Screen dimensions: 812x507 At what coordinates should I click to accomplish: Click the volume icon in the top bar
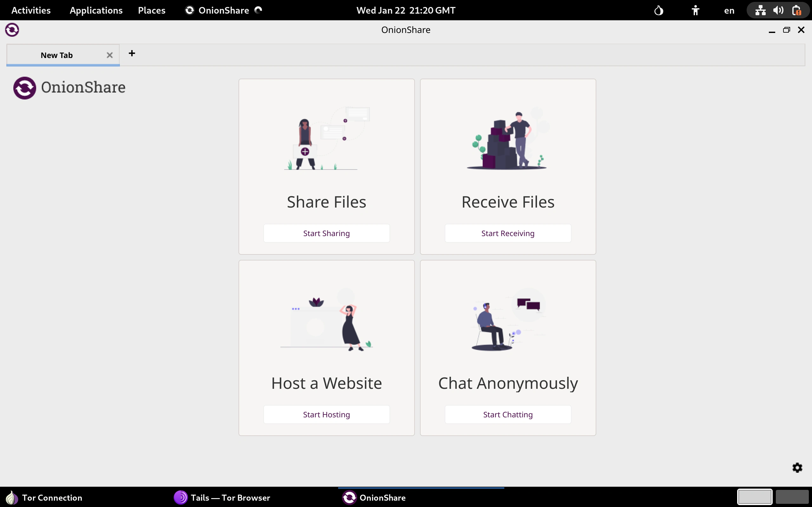[778, 10]
